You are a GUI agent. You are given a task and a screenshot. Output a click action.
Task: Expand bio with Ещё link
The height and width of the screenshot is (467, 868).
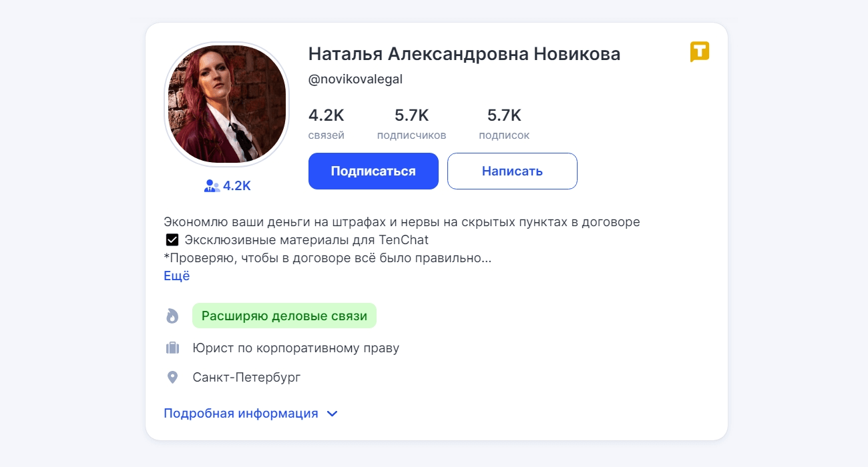pyautogui.click(x=177, y=276)
